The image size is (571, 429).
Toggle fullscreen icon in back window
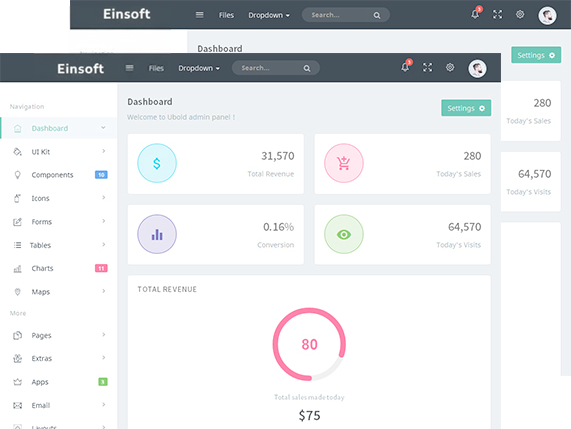pyautogui.click(x=497, y=15)
